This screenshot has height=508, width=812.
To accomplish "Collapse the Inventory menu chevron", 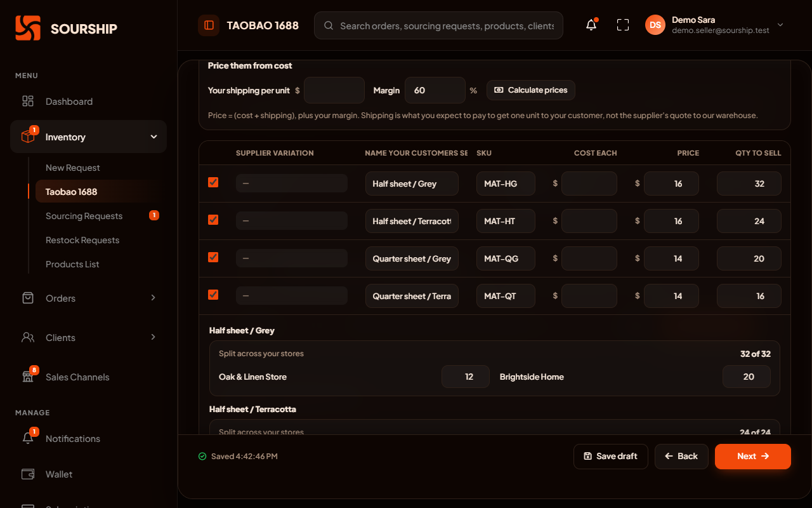I will (x=154, y=137).
